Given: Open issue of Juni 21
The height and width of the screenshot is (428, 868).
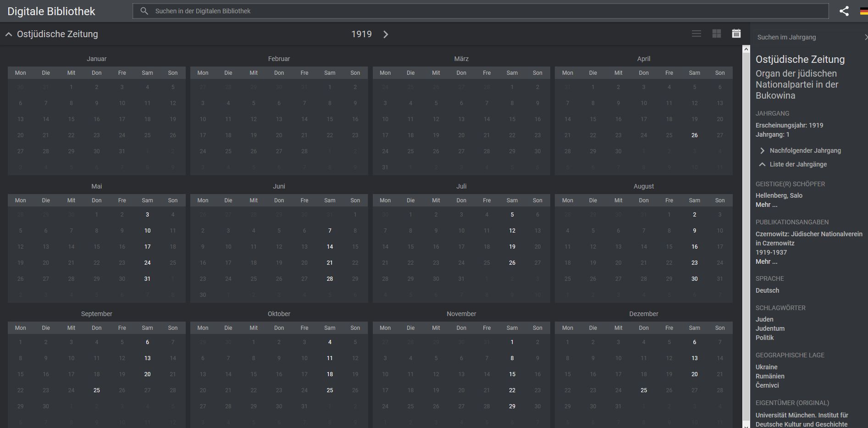Looking at the screenshot, I should click(330, 263).
